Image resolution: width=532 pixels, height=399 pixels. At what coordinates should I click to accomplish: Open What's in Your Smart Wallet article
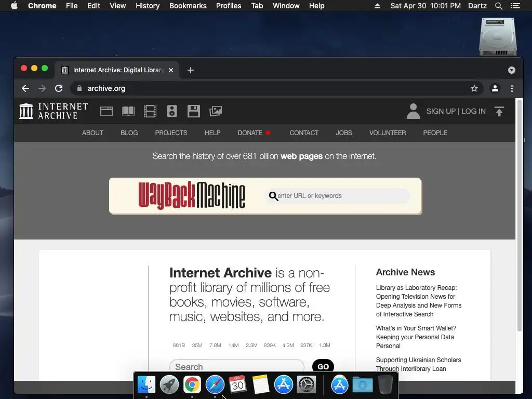click(416, 337)
